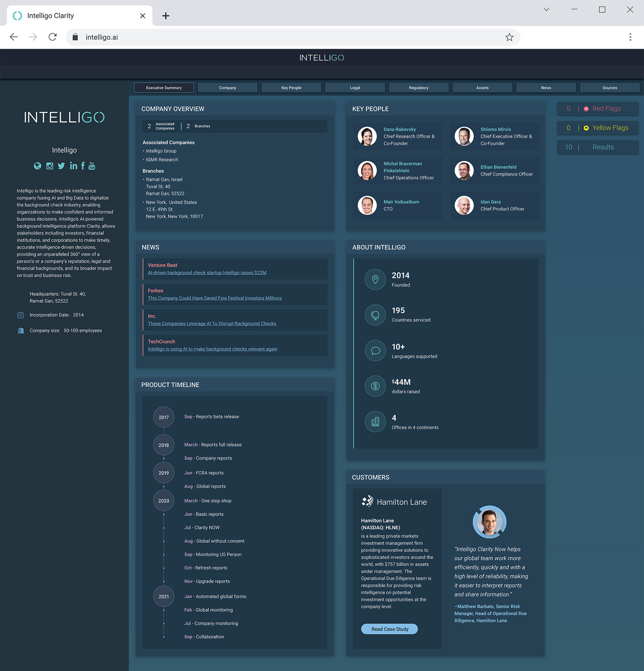644x671 pixels.
Task: Go back in the browser
Action: click(x=14, y=37)
